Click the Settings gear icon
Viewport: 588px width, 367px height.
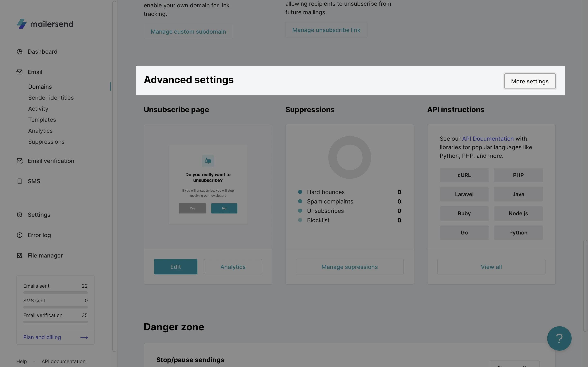19,215
